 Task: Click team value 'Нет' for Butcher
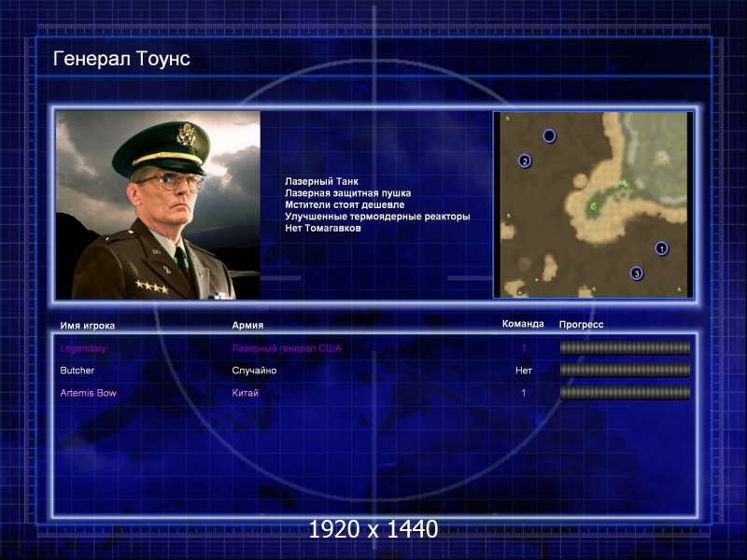point(524,371)
